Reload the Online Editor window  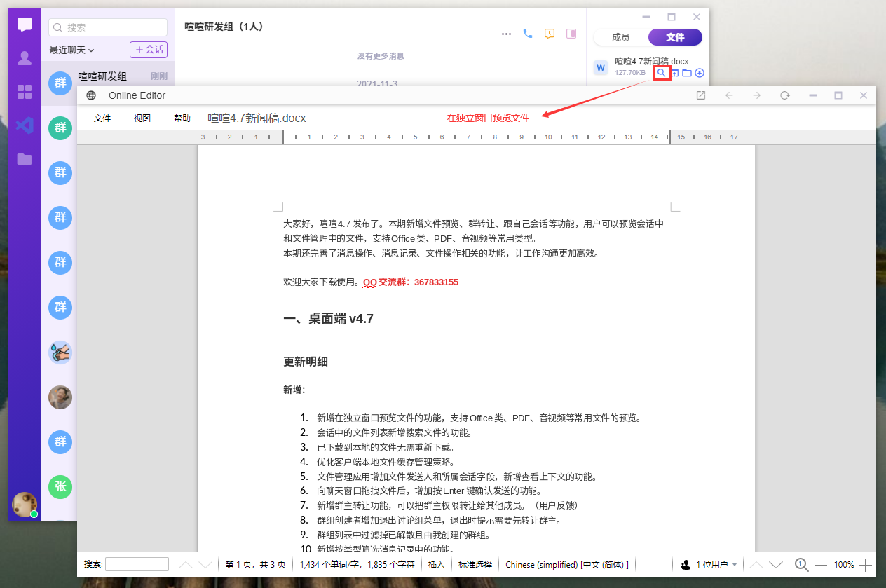click(785, 95)
